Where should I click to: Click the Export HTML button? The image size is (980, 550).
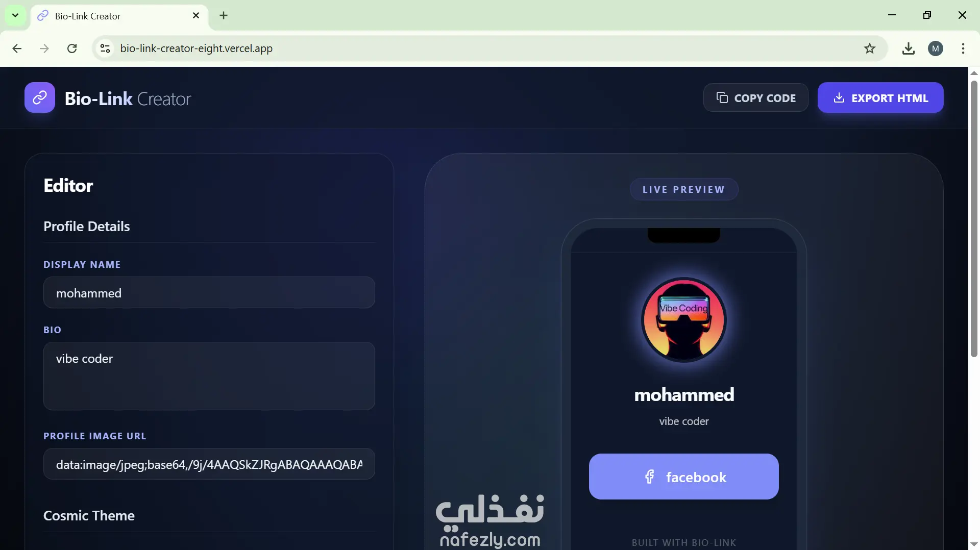[880, 97]
